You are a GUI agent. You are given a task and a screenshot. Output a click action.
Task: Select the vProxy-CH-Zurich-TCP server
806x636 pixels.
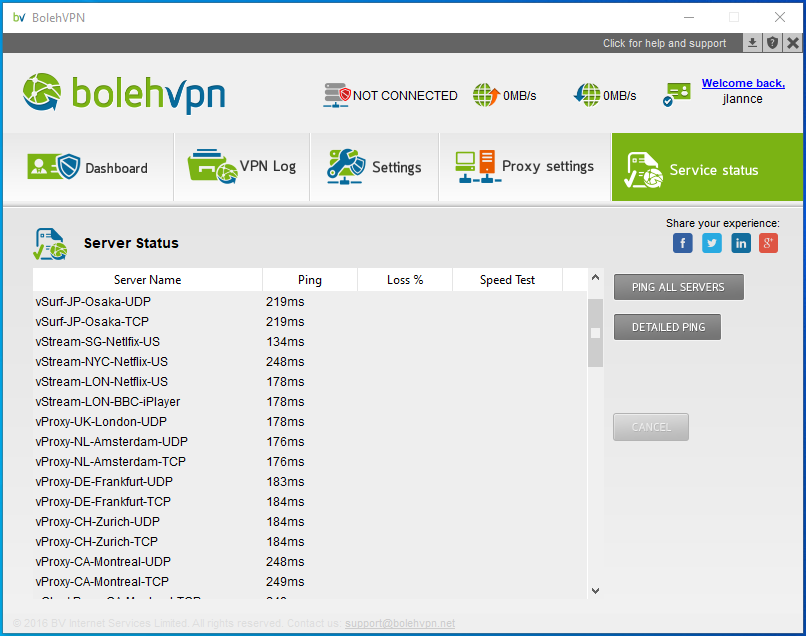coord(309,542)
